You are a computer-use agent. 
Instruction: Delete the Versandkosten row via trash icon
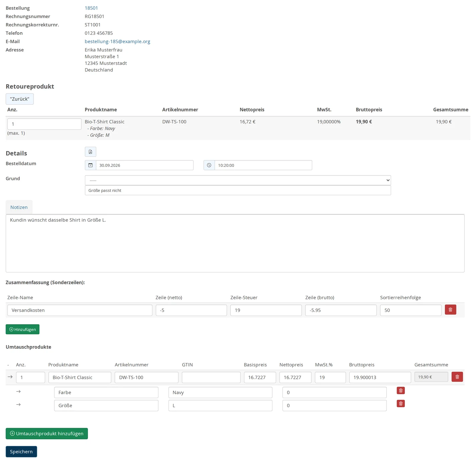pos(450,310)
